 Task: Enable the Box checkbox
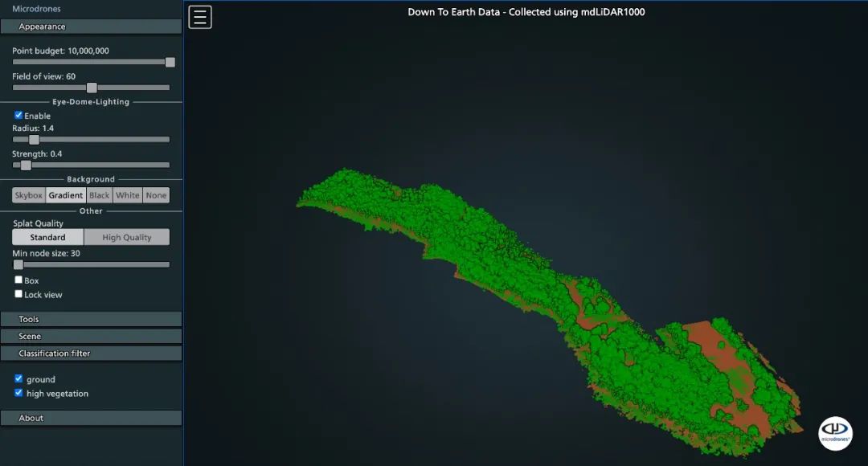point(18,280)
